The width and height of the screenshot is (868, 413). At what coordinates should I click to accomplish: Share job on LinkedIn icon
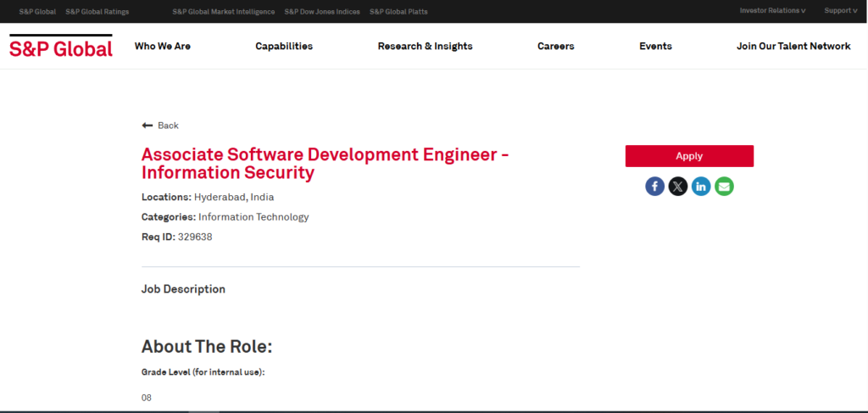pyautogui.click(x=701, y=186)
